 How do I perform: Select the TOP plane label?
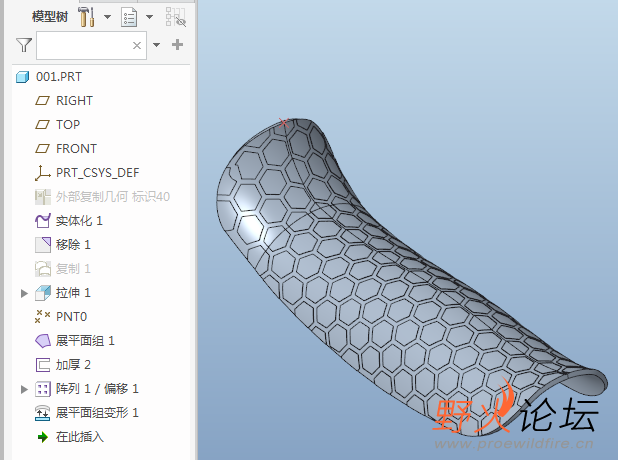(68, 125)
